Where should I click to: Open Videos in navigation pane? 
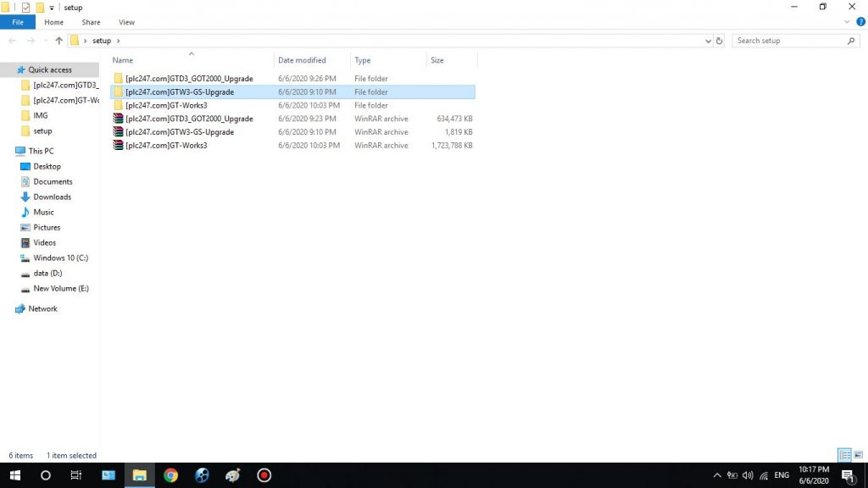click(44, 242)
